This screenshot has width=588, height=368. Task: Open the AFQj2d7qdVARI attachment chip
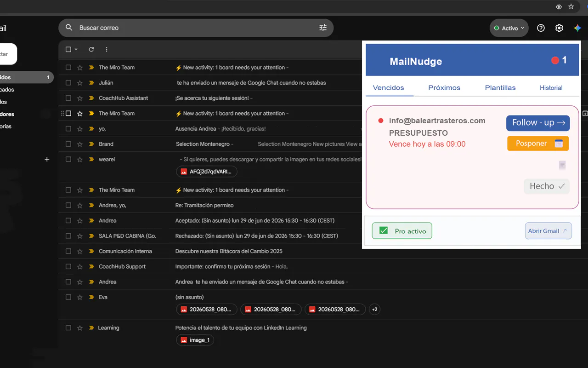point(207,172)
